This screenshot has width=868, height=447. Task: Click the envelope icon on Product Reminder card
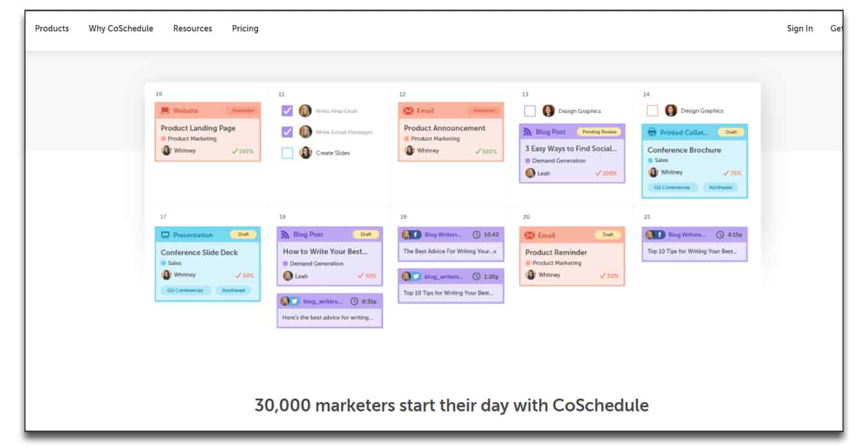(529, 235)
